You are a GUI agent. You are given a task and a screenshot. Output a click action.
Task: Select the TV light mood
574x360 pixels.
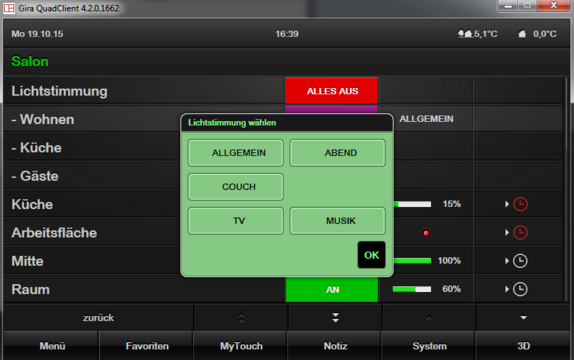click(x=236, y=221)
